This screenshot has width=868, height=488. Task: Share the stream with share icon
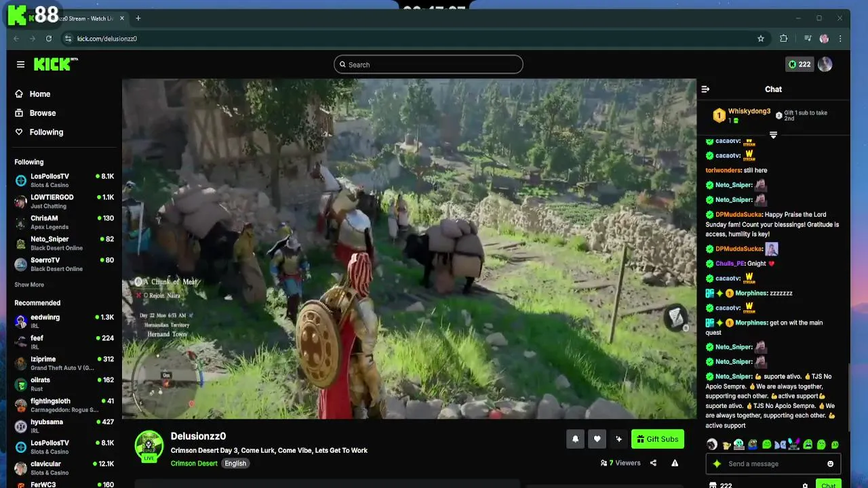click(x=653, y=463)
